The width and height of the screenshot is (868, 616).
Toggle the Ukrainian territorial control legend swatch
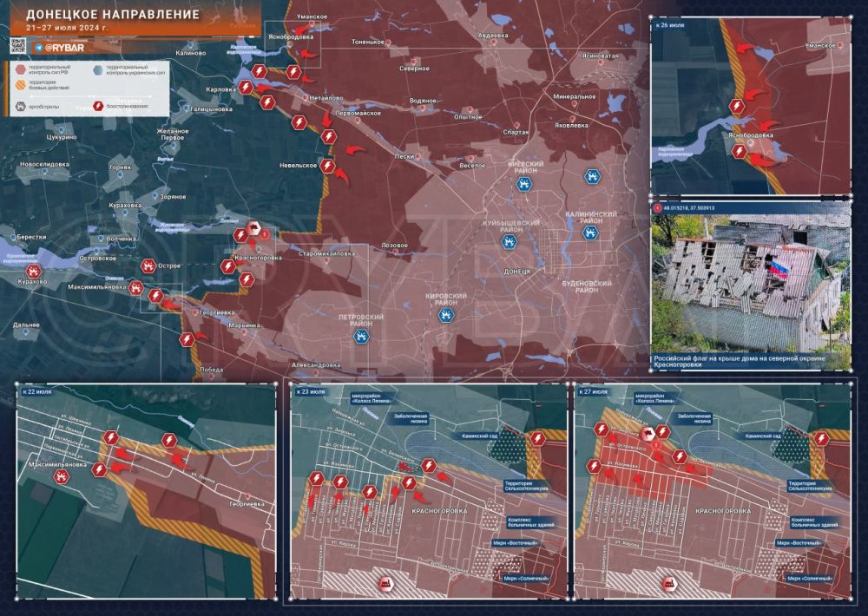[98, 70]
